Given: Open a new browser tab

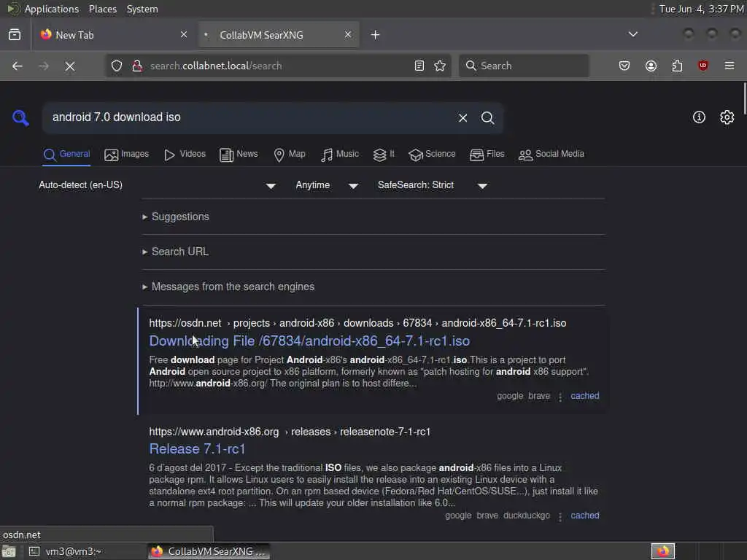Looking at the screenshot, I should coord(376,35).
